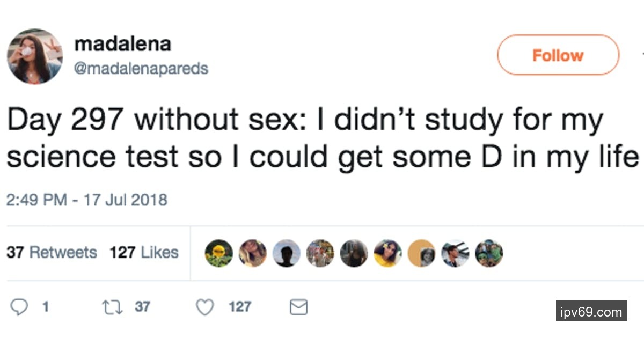Open madalena's profile avatar photo
The height and width of the screenshot is (338, 644).
pyautogui.click(x=34, y=56)
